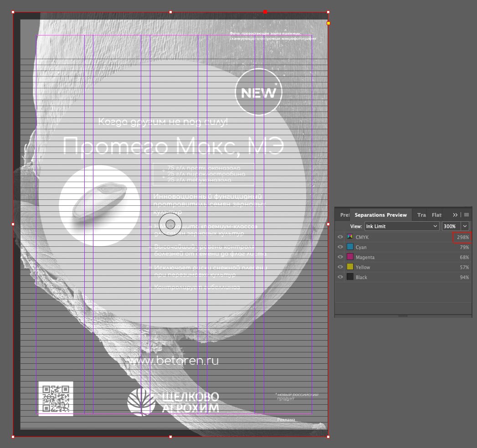Click the 79% Cyan value
The height and width of the screenshot is (448, 477).
pyautogui.click(x=464, y=247)
